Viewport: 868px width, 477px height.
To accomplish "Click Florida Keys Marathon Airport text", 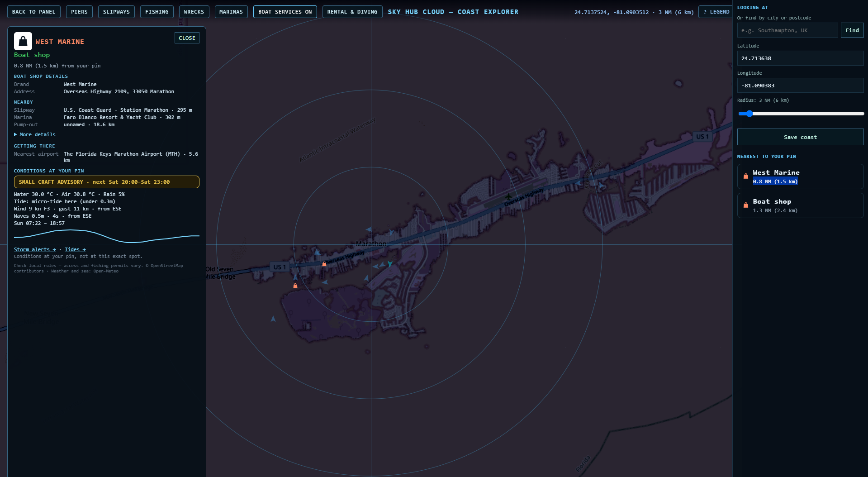I will [x=131, y=157].
